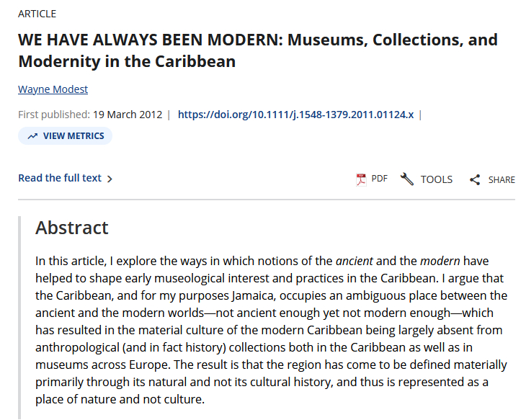This screenshot has height=420, width=526.
Task: Open the Read the full text link
Action: [x=60, y=178]
